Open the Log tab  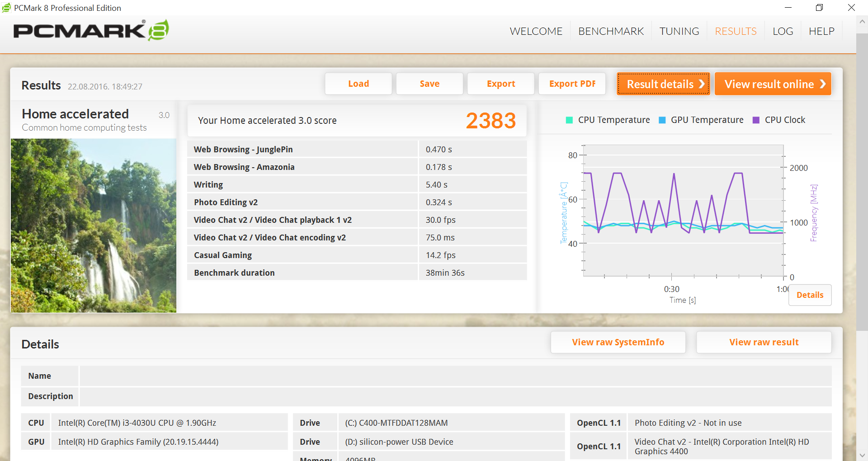click(783, 31)
